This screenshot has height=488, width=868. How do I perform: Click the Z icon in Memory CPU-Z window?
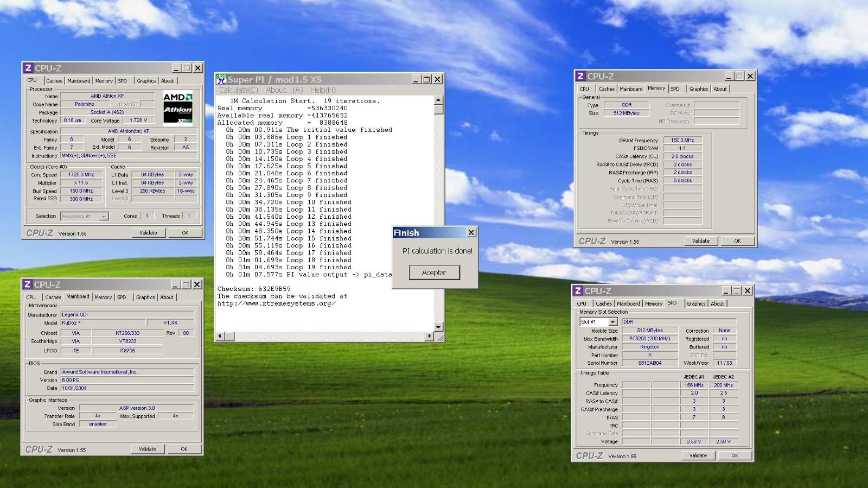pos(580,76)
